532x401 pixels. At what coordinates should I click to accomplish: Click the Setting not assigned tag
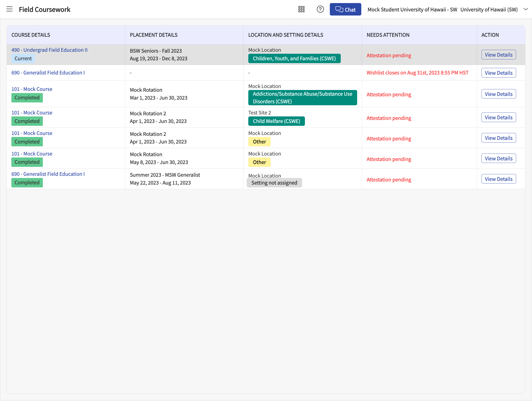point(274,183)
